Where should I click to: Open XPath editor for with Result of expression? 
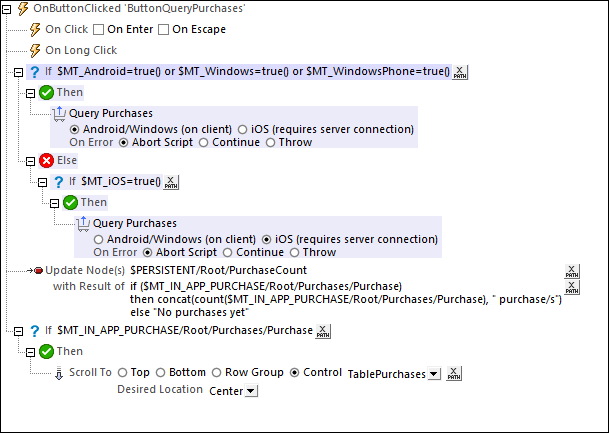tap(572, 287)
